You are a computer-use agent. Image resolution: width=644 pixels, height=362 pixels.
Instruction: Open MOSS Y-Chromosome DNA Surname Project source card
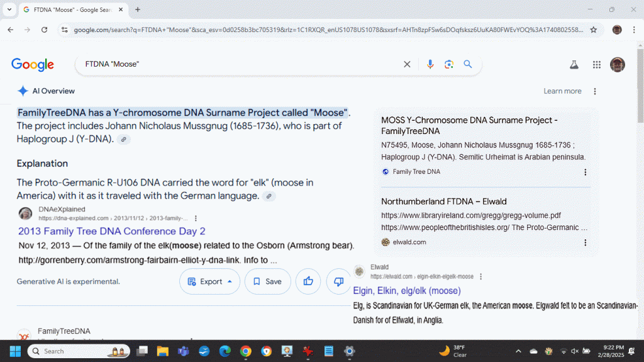click(469, 125)
